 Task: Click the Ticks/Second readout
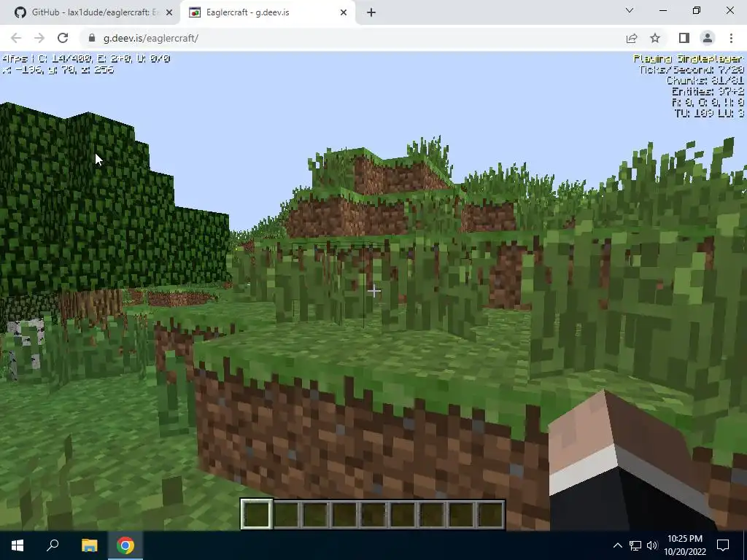(692, 70)
